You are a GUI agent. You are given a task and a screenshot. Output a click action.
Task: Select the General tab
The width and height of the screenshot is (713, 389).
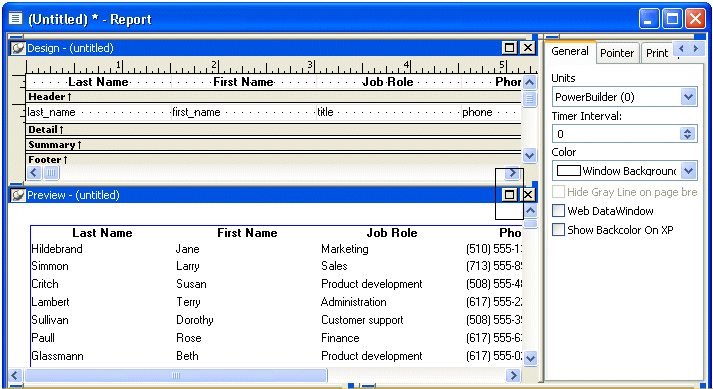click(x=570, y=51)
